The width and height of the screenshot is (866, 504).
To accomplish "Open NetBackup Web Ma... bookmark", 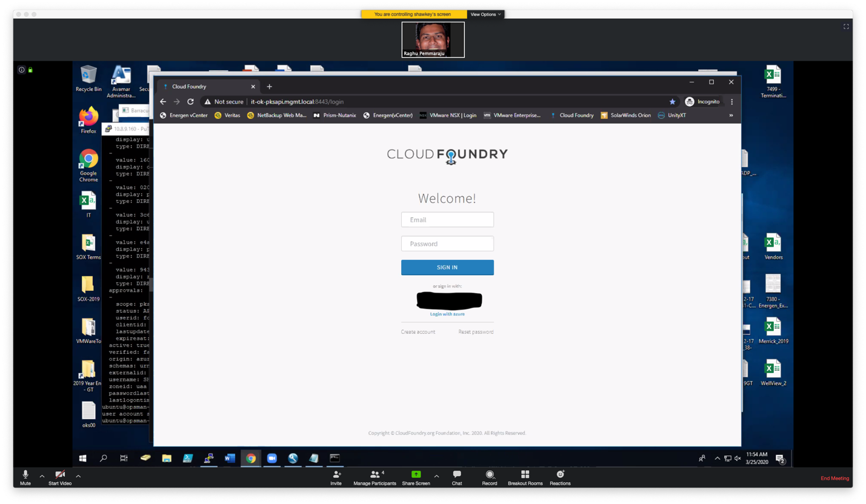I will (x=277, y=115).
